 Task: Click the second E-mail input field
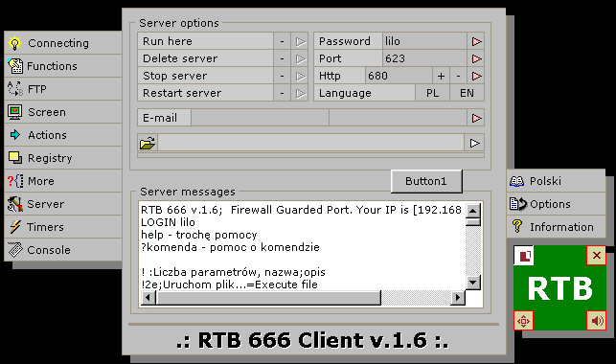pyautogui.click(x=398, y=118)
